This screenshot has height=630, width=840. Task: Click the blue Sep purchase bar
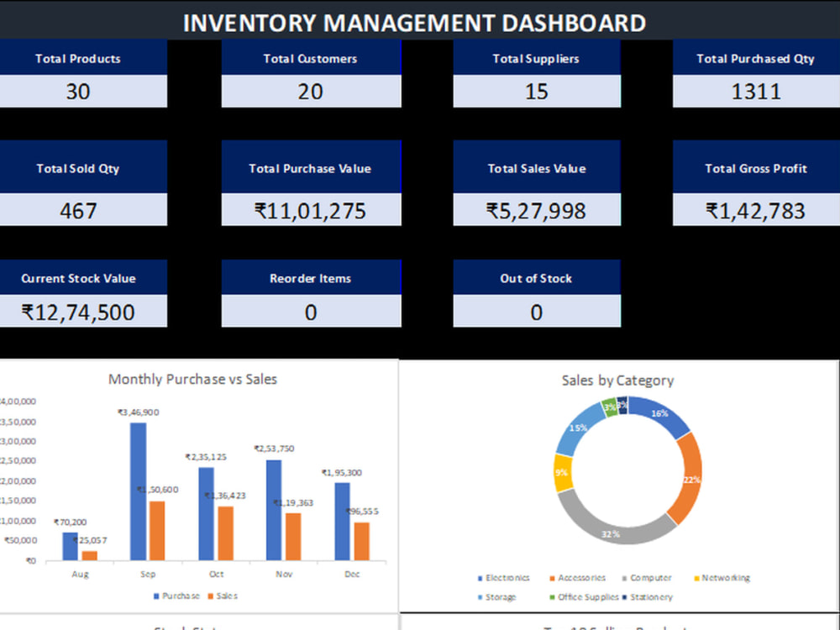(x=139, y=491)
